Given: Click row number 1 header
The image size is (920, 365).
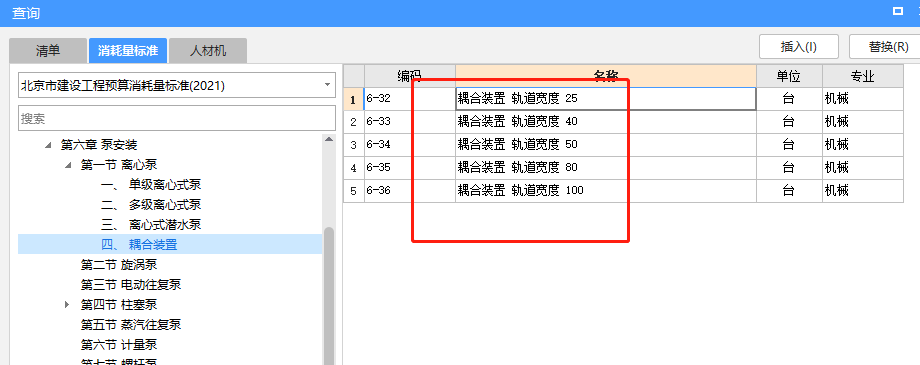Looking at the screenshot, I should pos(353,99).
